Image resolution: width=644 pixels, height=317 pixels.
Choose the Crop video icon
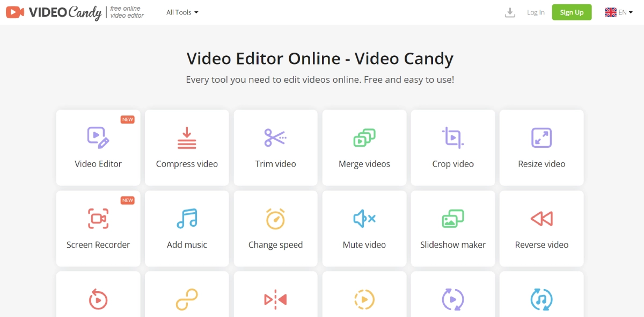click(x=453, y=138)
